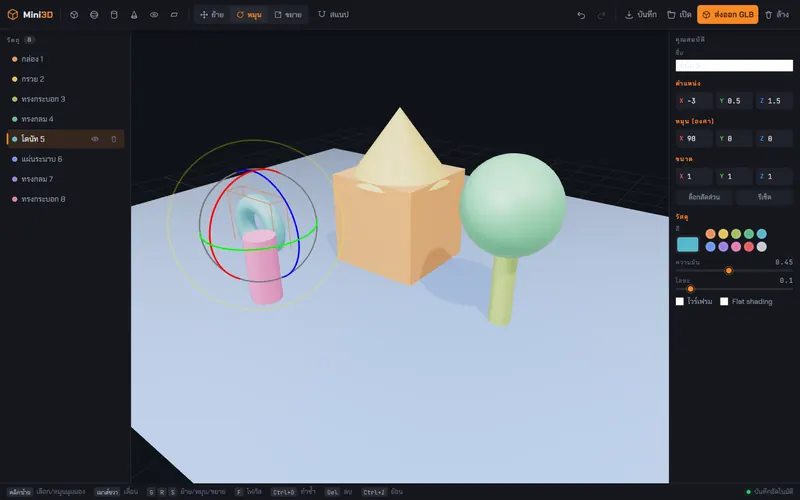Pick the light gray preset color swatch
This screenshot has height=500, width=800.
[x=762, y=247]
